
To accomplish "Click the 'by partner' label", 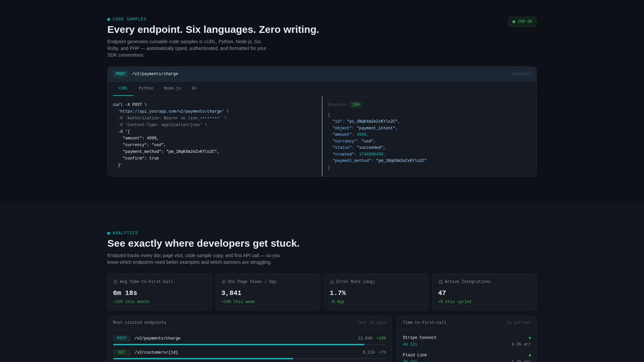I will click(519, 323).
